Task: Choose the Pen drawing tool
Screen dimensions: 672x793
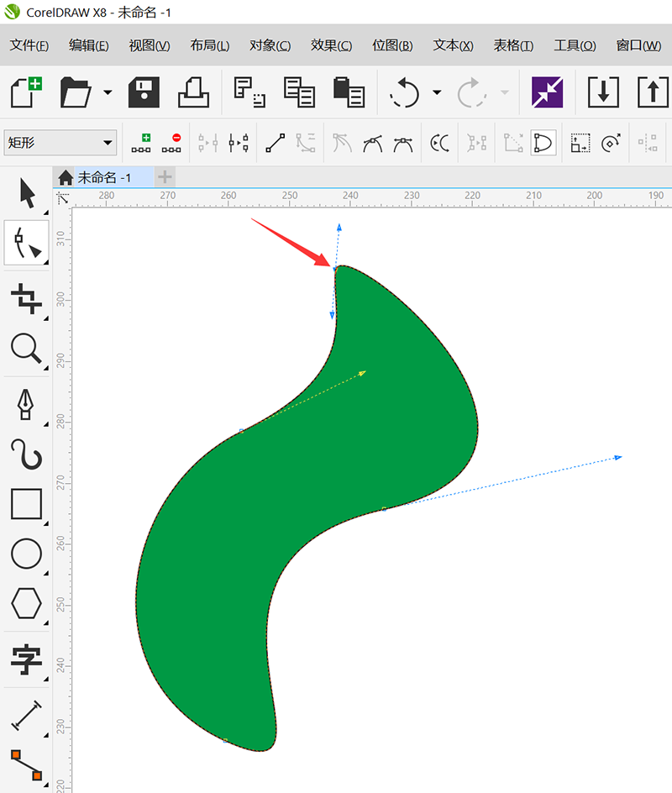Action: click(x=27, y=403)
